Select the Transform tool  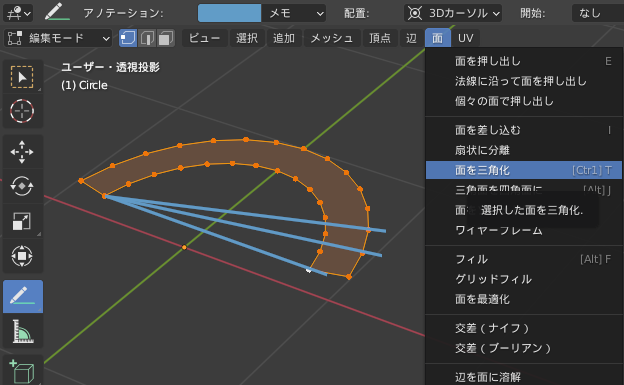tap(22, 256)
